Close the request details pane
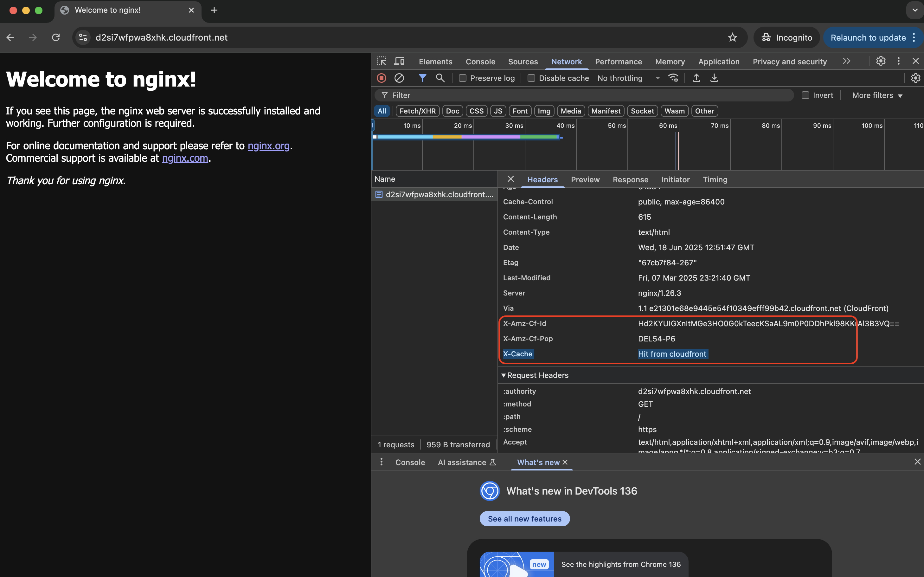The height and width of the screenshot is (577, 924). tap(510, 179)
